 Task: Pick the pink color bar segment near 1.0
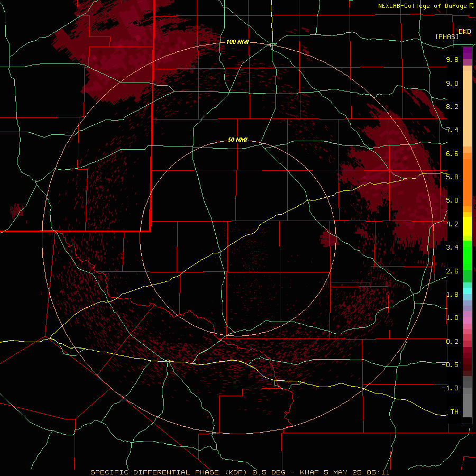467,321
